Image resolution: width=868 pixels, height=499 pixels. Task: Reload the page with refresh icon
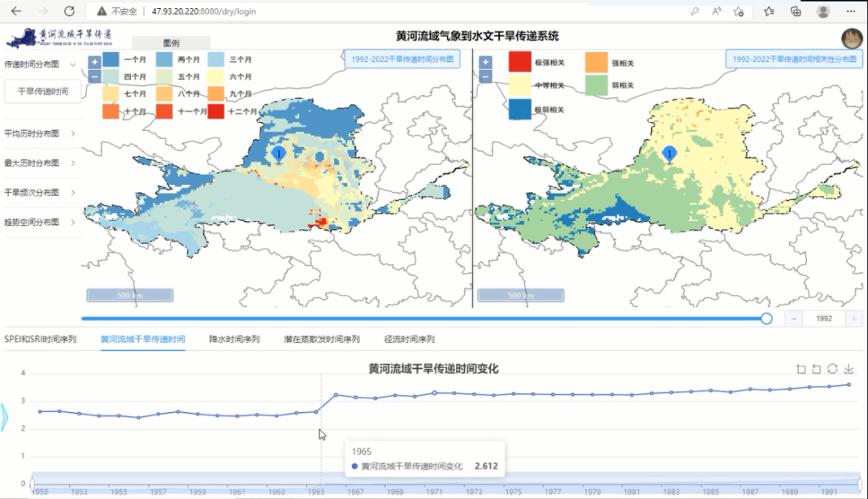pos(69,11)
